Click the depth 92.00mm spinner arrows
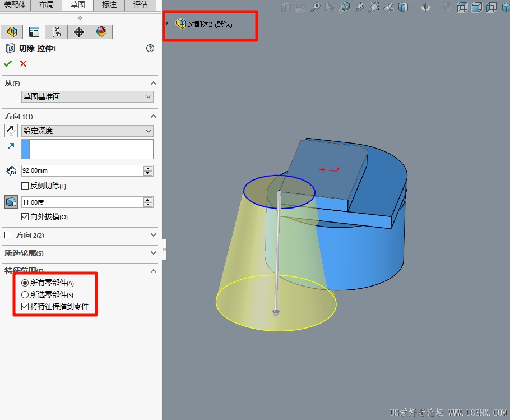The width and height of the screenshot is (510, 420). pyautogui.click(x=148, y=170)
